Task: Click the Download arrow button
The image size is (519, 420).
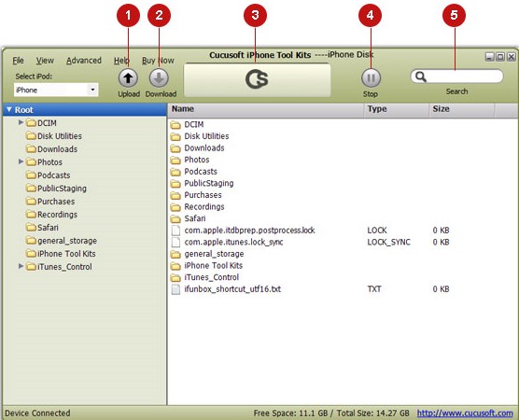Action: (160, 78)
